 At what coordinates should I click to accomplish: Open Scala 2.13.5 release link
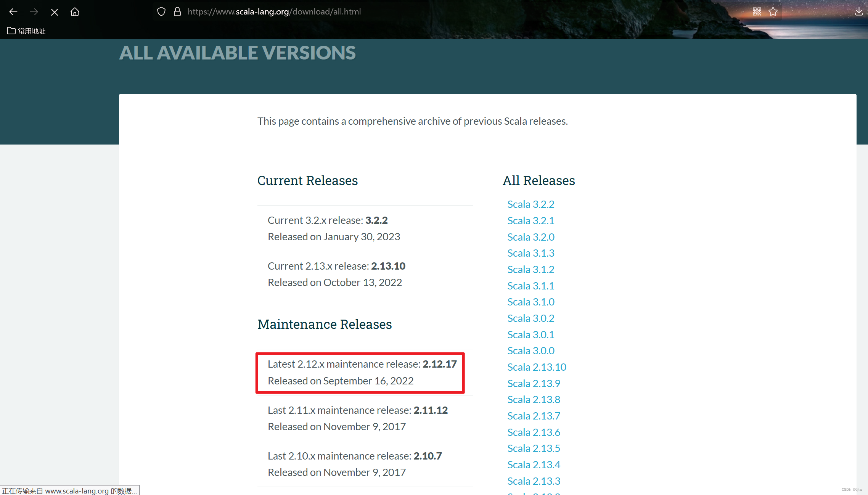(x=534, y=448)
